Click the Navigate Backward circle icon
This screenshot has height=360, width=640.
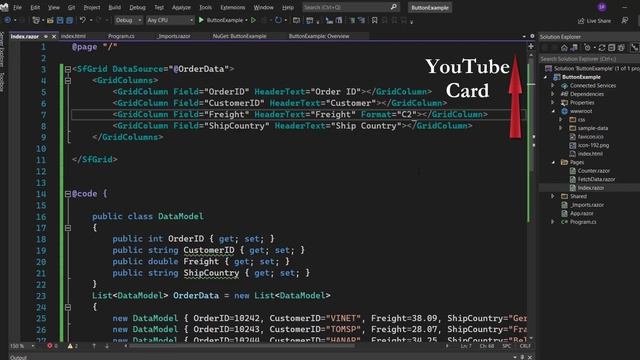8,20
